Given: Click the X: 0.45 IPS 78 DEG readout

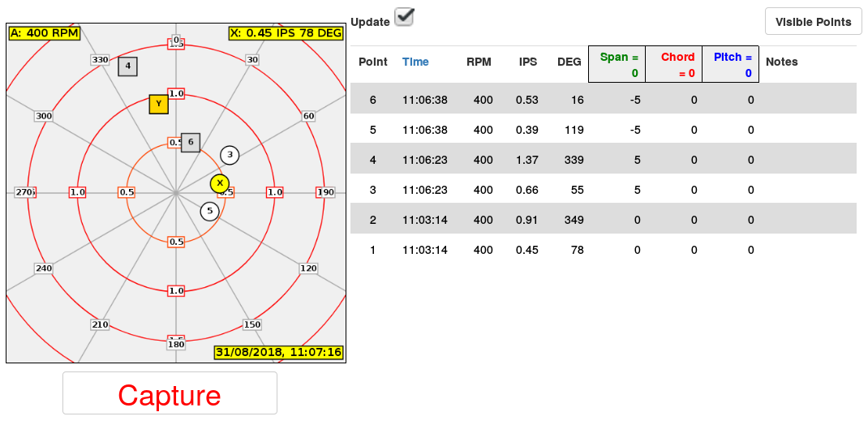Looking at the screenshot, I should [x=286, y=33].
